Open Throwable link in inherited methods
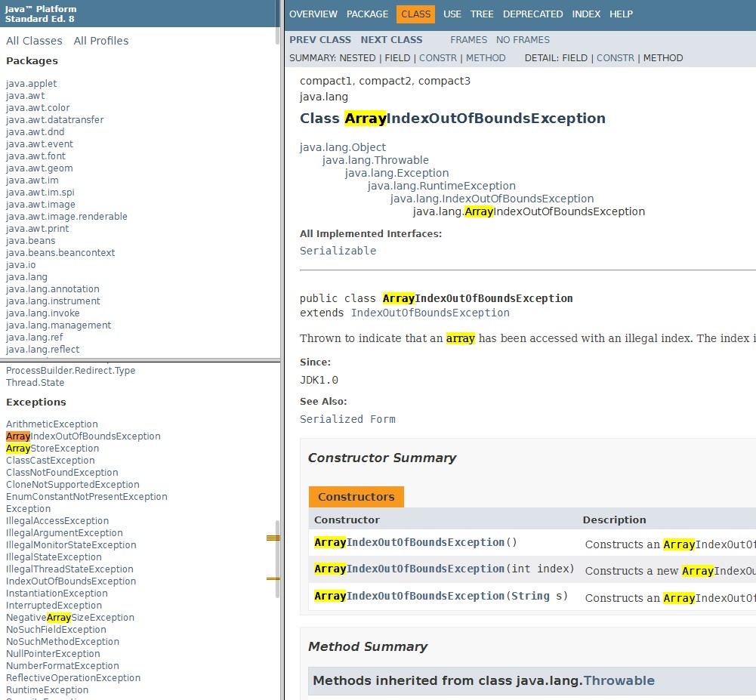This screenshot has width=756, height=700. pos(619,680)
